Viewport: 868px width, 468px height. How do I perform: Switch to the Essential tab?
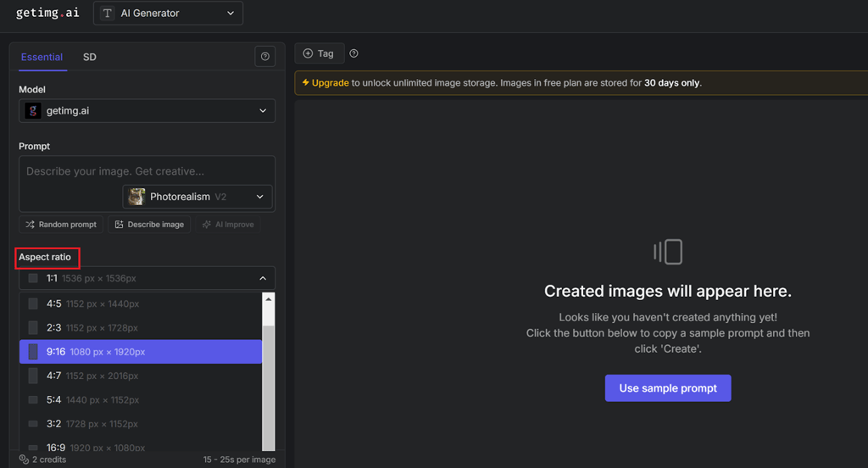pyautogui.click(x=42, y=57)
